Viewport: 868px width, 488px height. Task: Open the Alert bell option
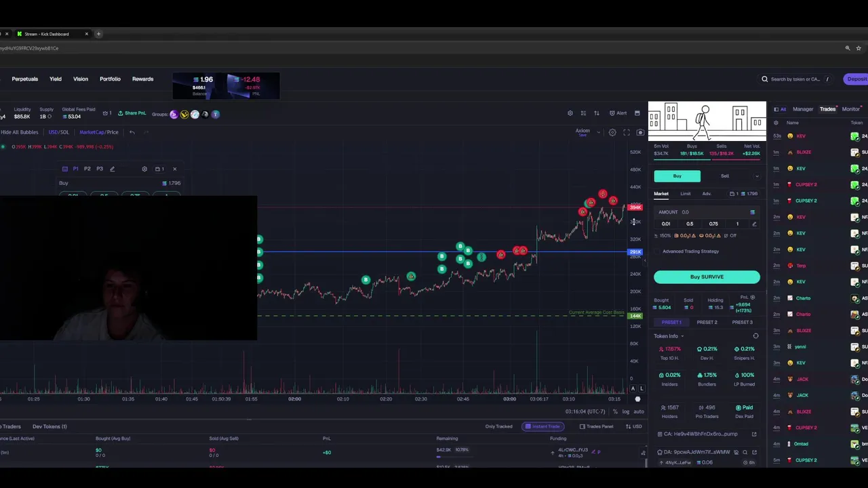tap(618, 113)
